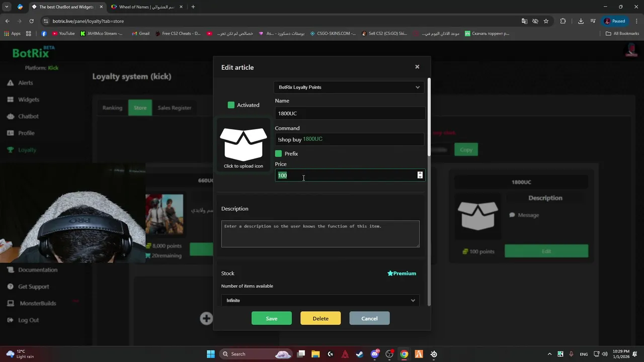Click the Name field containing 1800UC
Screen dimensions: 644x362
click(x=350, y=114)
